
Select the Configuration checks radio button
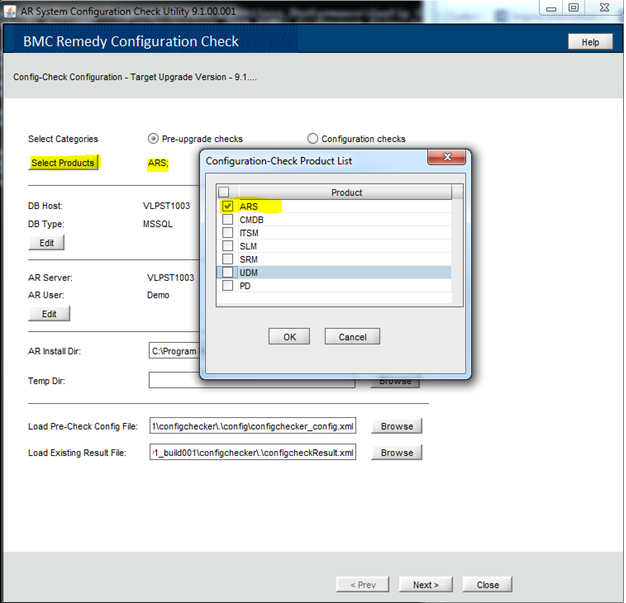click(x=313, y=139)
